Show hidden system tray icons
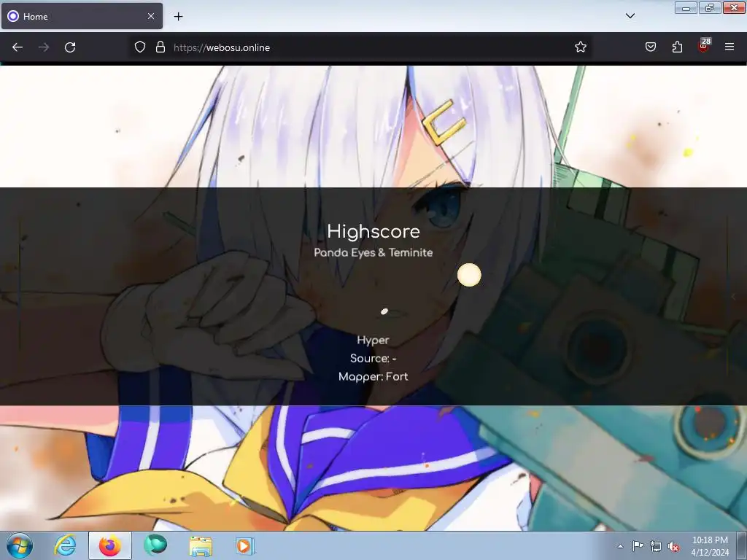Image resolution: width=747 pixels, height=560 pixels. pyautogui.click(x=620, y=546)
